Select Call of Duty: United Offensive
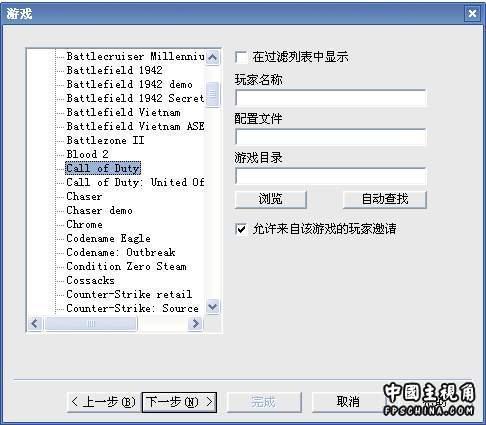The height and width of the screenshot is (425, 486). [x=135, y=182]
